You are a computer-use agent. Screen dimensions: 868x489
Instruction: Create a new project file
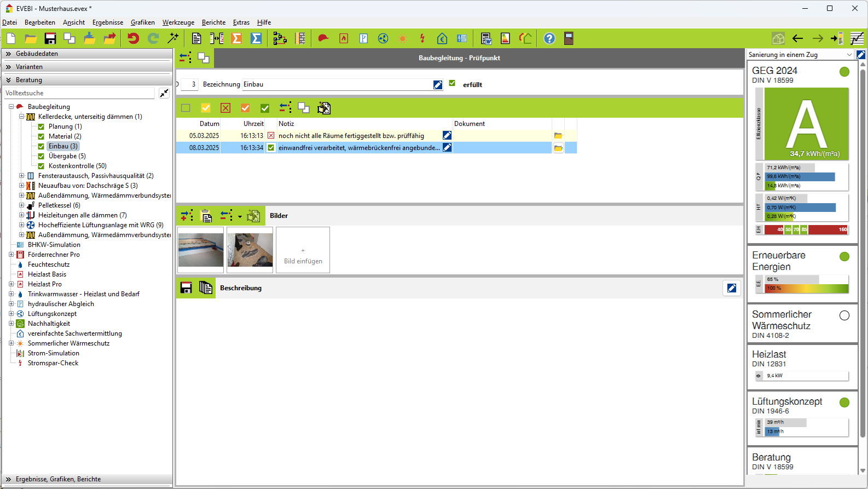coord(11,38)
